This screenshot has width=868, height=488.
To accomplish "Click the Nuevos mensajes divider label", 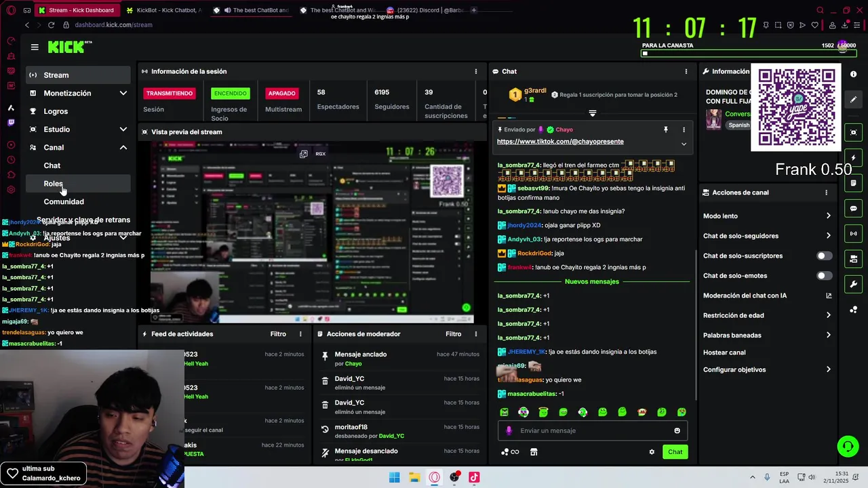I will 591,281.
